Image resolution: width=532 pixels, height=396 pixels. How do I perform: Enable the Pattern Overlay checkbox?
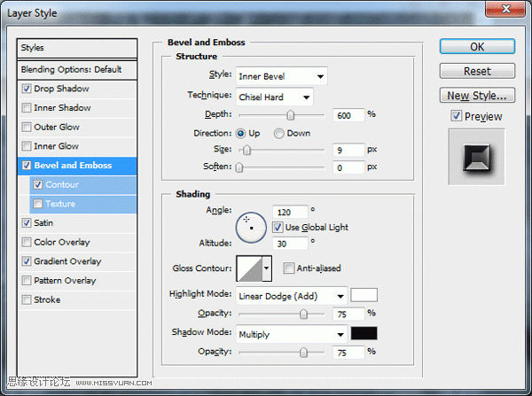pos(27,280)
